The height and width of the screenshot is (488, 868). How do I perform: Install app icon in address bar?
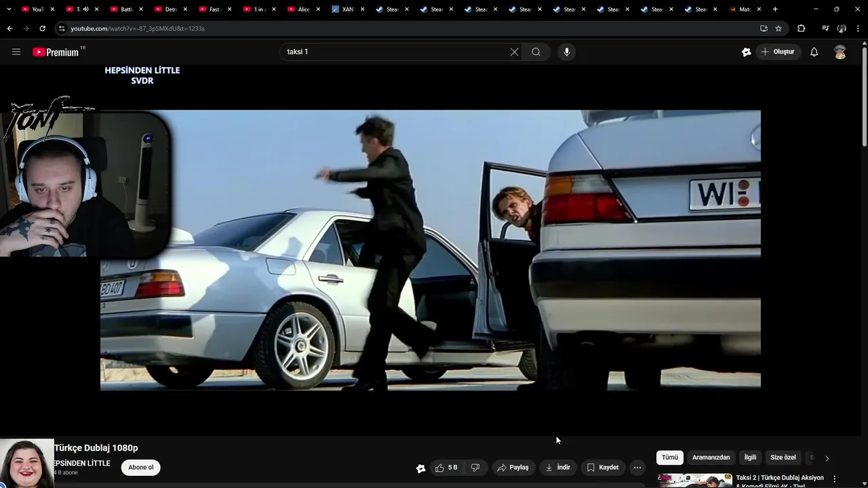point(764,28)
